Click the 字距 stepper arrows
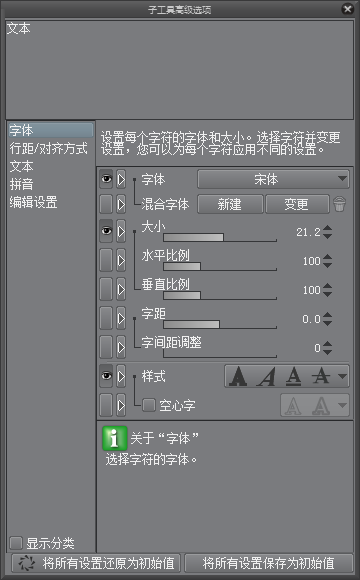 point(327,318)
